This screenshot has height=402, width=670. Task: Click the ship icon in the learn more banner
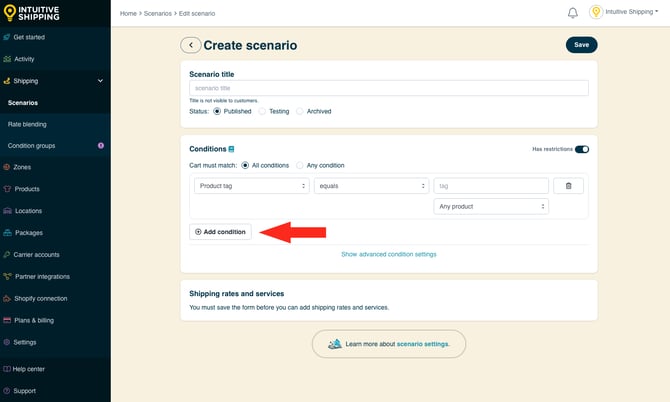[335, 344]
